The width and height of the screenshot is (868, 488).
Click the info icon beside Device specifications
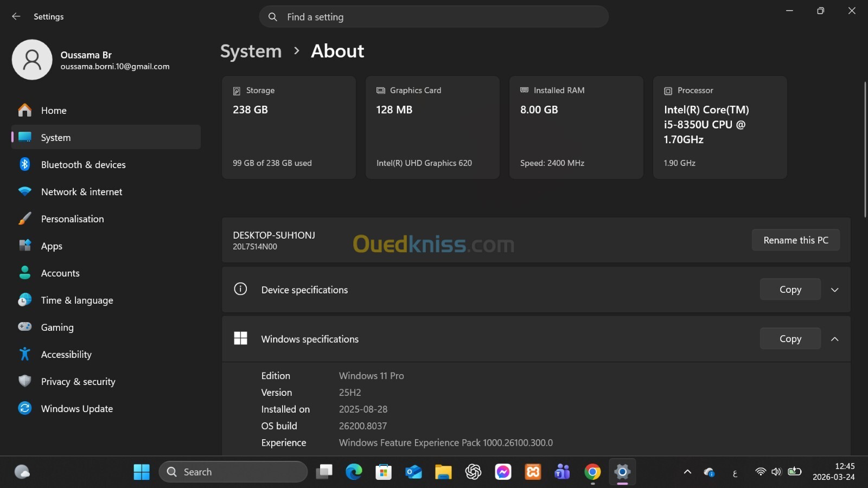pos(240,289)
